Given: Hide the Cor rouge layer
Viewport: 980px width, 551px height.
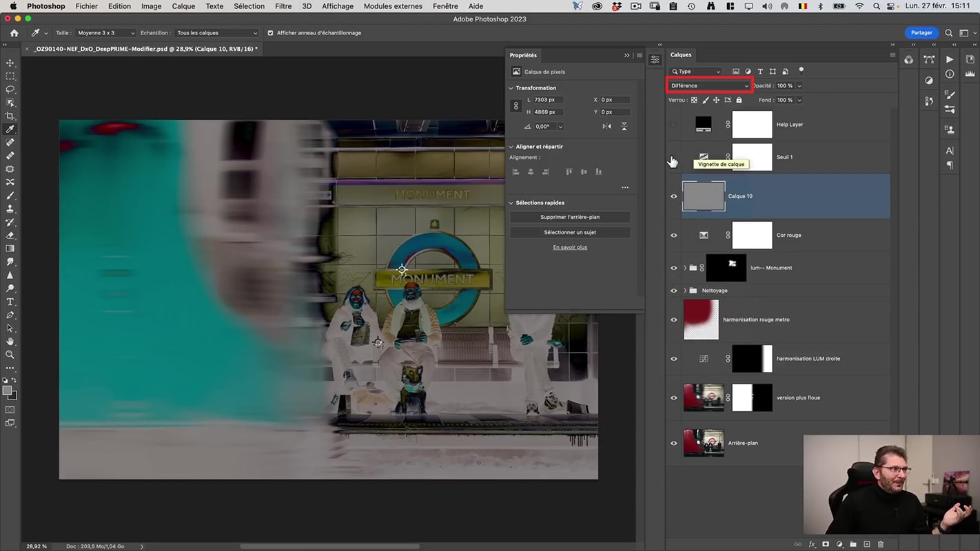Looking at the screenshot, I should (x=674, y=236).
